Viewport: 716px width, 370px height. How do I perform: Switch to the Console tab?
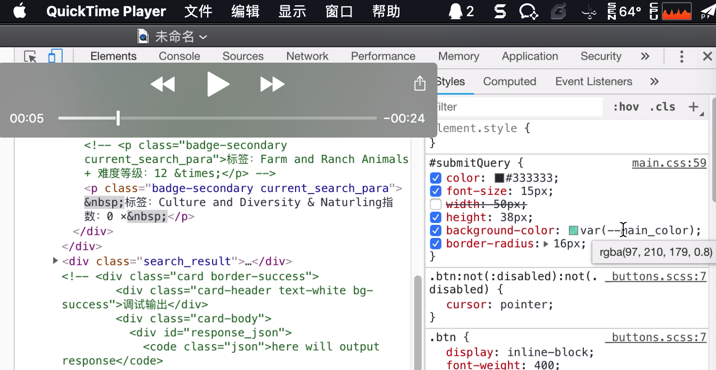coord(179,56)
